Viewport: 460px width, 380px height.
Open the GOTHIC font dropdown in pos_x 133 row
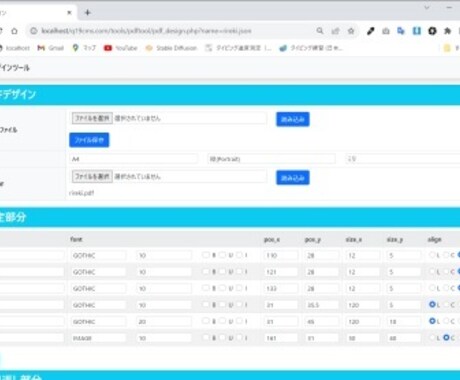[98, 289]
